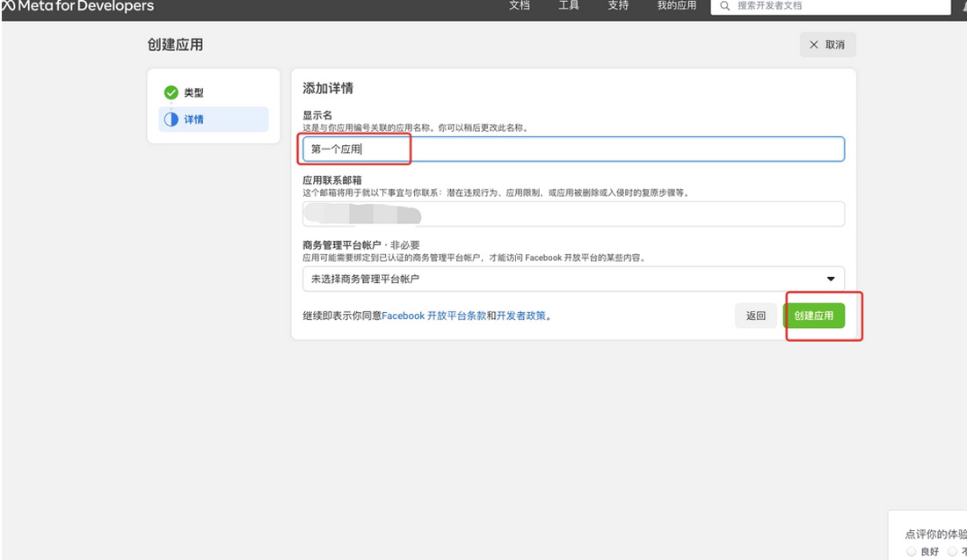Click the X icon on 取消
This screenshot has width=967, height=560.
coord(813,45)
